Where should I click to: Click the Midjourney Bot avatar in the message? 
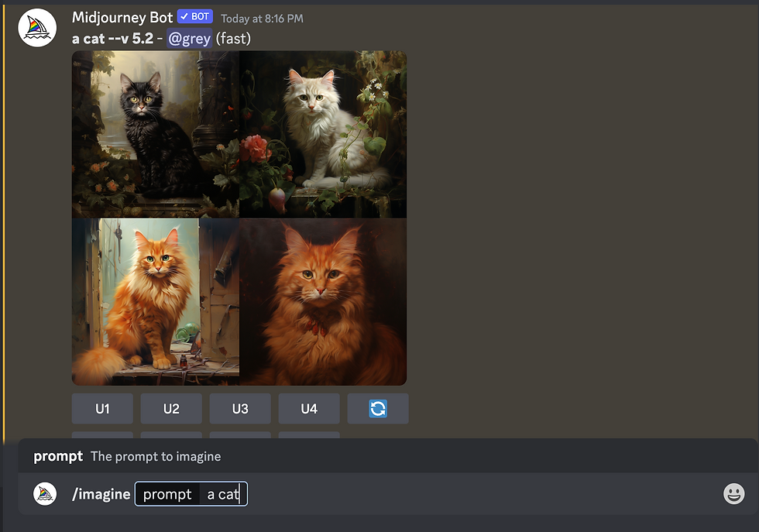point(37,28)
